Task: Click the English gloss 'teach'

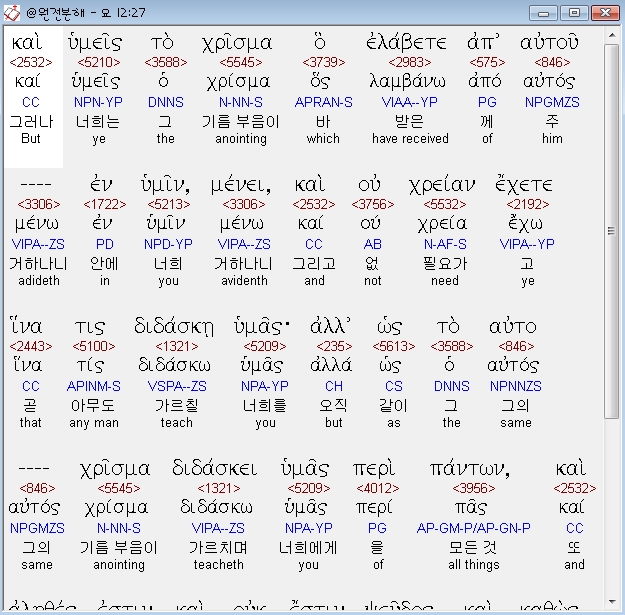Action: pyautogui.click(x=177, y=422)
